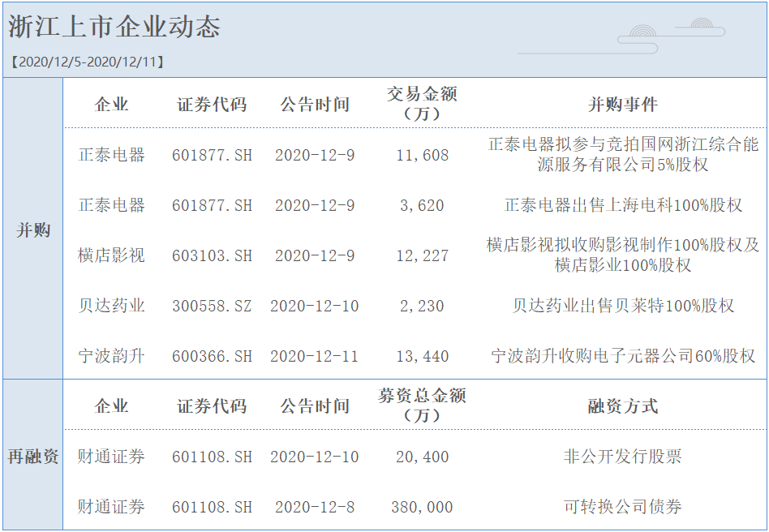Click date 2020-12-10 in the 20,400 row

[x=315, y=457]
